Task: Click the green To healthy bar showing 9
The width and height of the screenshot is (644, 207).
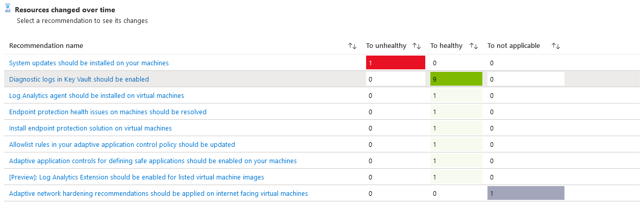Action: pos(456,80)
